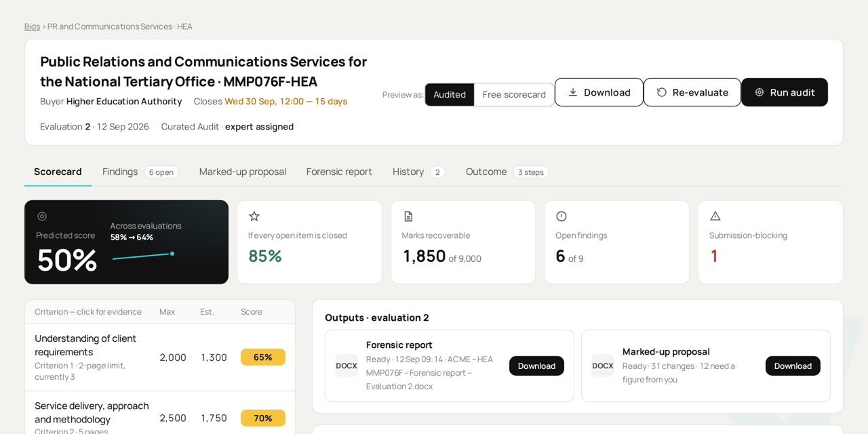The image size is (868, 434).
Task: Click the audit icon on Run audit
Action: coord(759,92)
